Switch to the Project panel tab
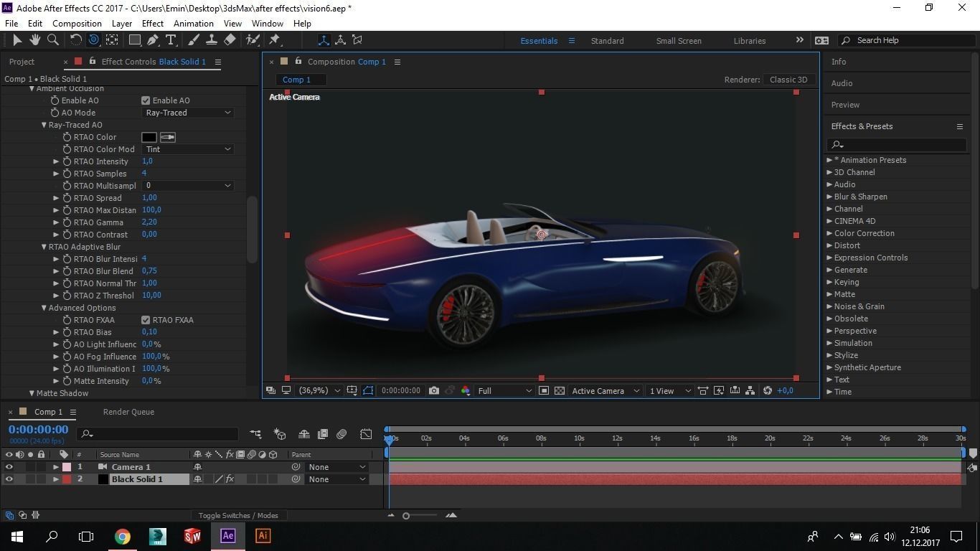The width and height of the screenshot is (980, 551). [22, 62]
